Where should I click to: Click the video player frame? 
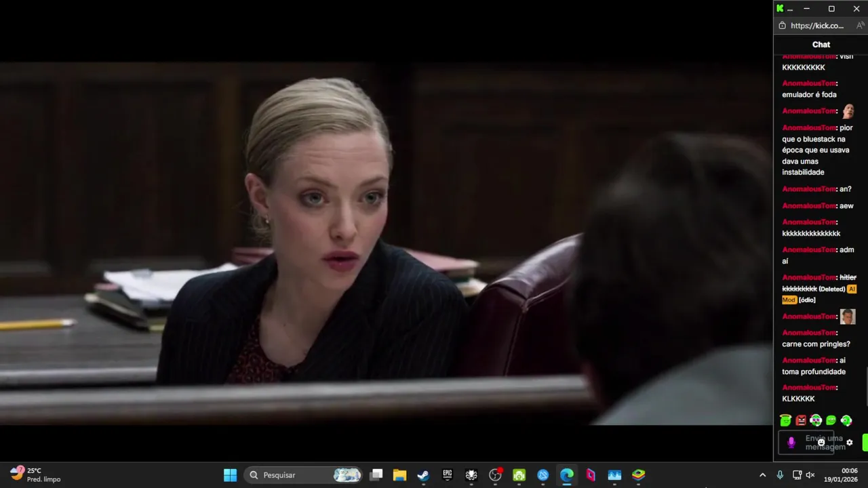(386, 243)
